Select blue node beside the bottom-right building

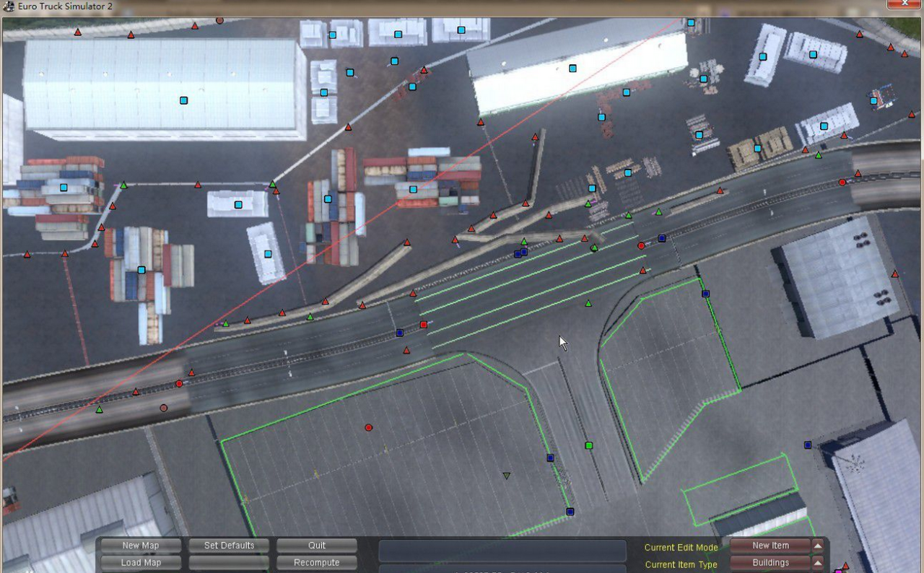pos(808,445)
